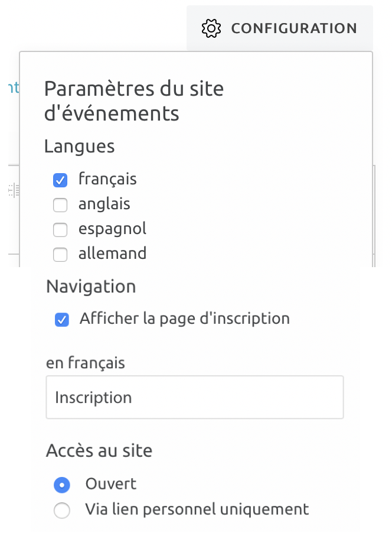Click the partially hidden blue link at left
The height and width of the screenshot is (539, 392).
click(x=14, y=88)
